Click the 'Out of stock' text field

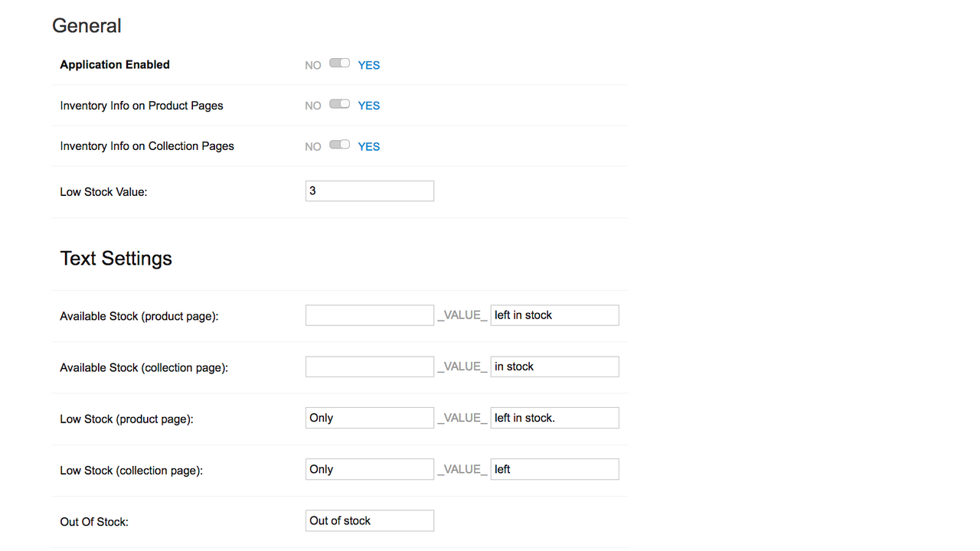pos(370,520)
